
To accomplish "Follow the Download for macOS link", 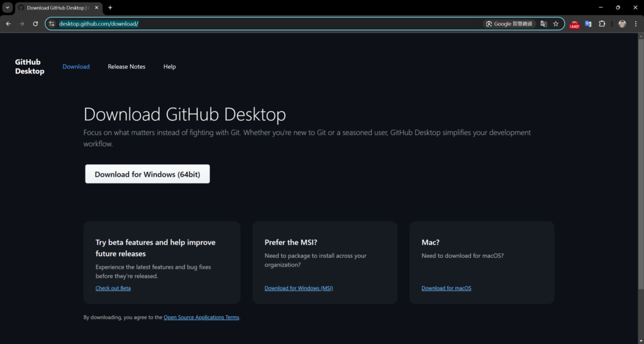I will pos(447,288).
